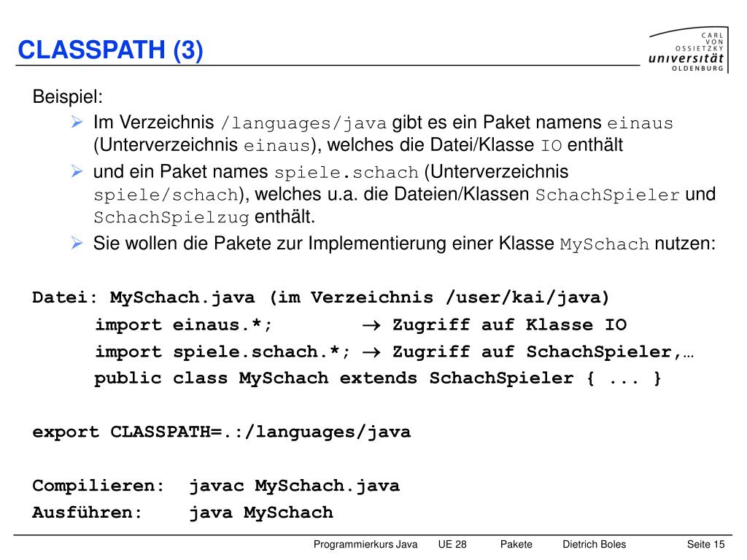747x560 pixels.
Task: Click the 'SchachSpielzug' class name
Action: [x=171, y=217]
